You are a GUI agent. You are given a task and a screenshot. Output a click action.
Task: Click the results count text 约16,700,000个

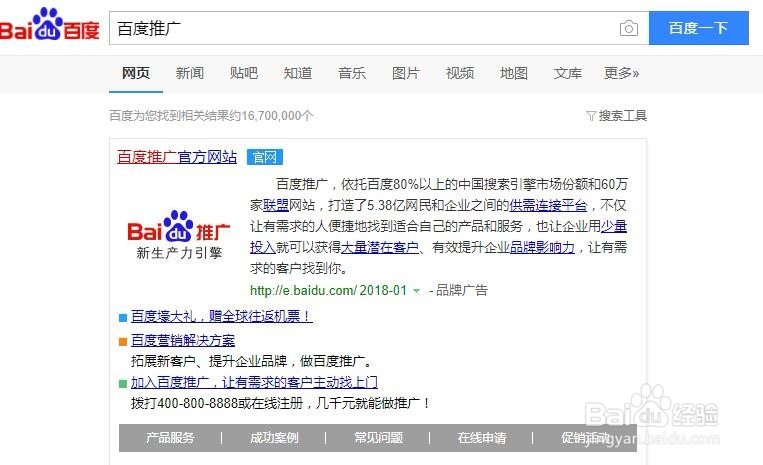point(271,116)
